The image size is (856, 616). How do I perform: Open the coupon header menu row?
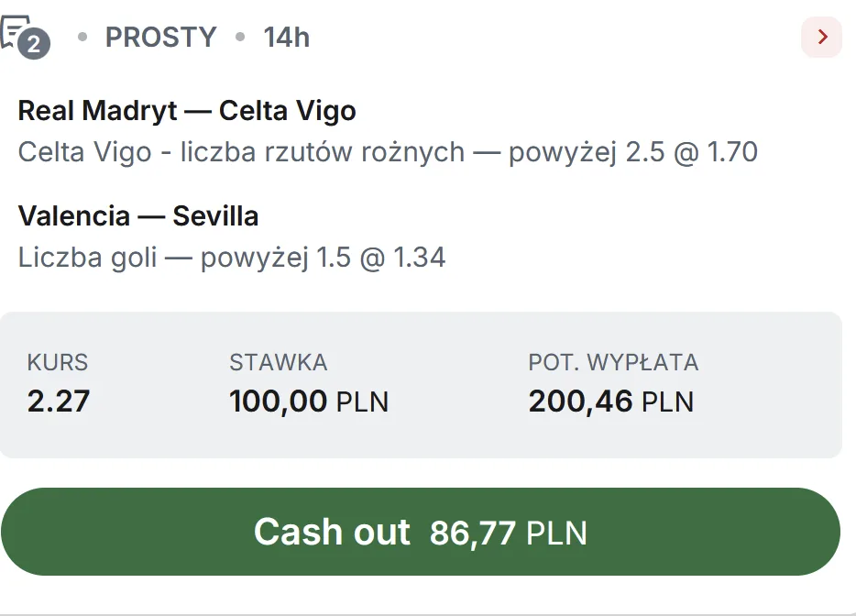pos(428,38)
